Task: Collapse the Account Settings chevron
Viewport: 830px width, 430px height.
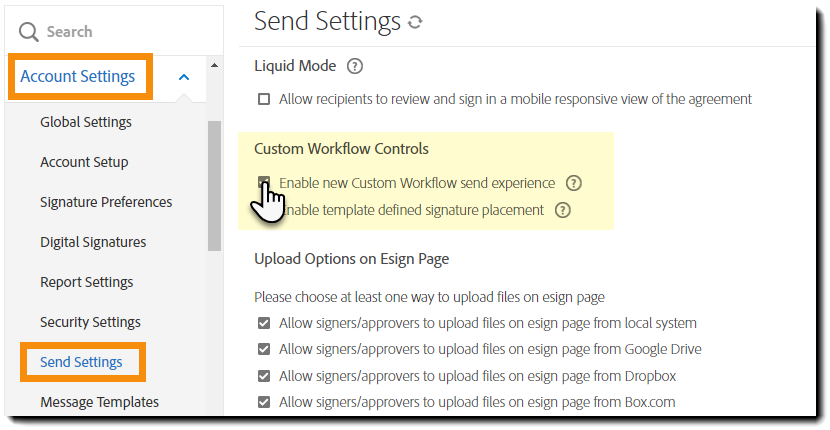Action: click(183, 77)
